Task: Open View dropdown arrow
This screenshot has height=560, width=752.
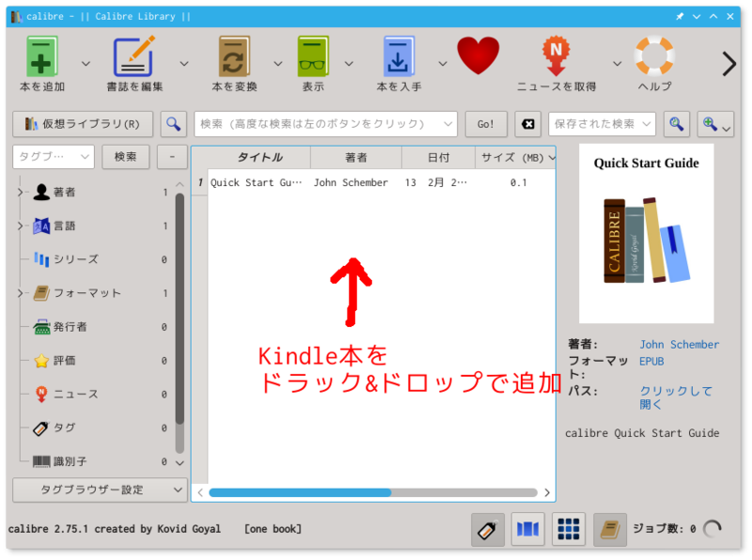Action: point(349,63)
